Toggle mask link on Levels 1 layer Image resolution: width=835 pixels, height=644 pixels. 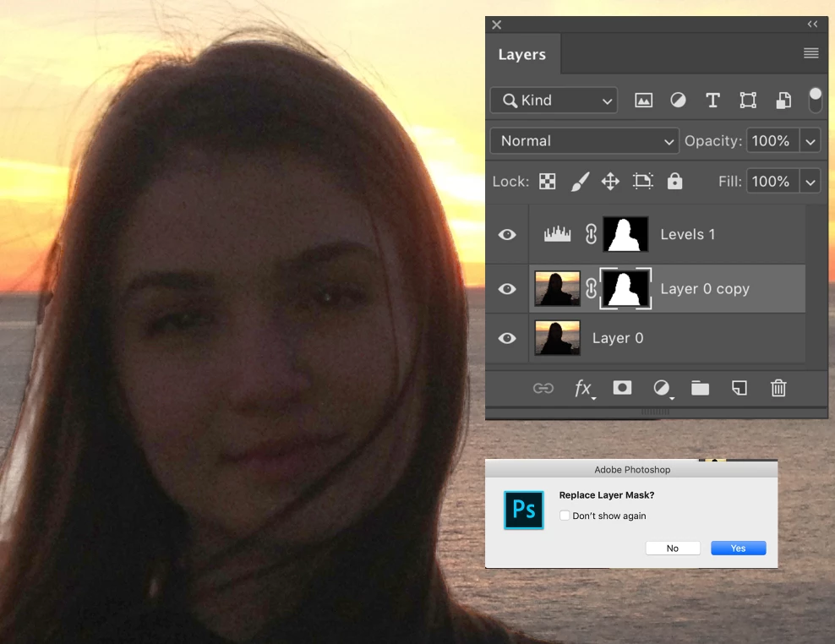coord(591,234)
